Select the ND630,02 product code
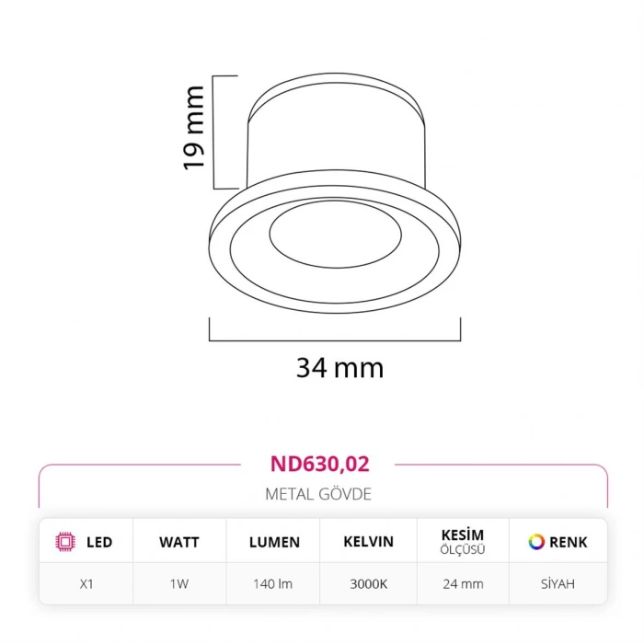Image resolution: width=644 pixels, height=644 pixels. tap(321, 465)
